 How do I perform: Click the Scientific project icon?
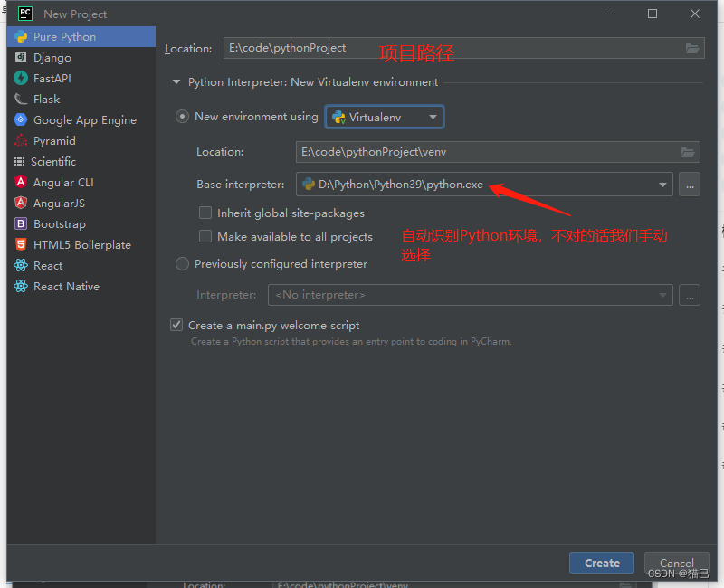coord(19,162)
